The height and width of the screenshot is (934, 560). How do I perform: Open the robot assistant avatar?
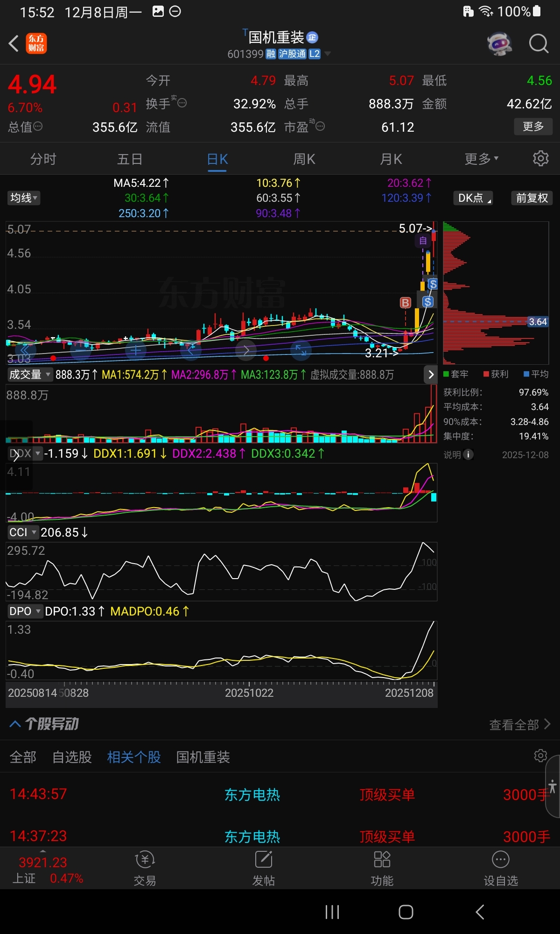[499, 44]
